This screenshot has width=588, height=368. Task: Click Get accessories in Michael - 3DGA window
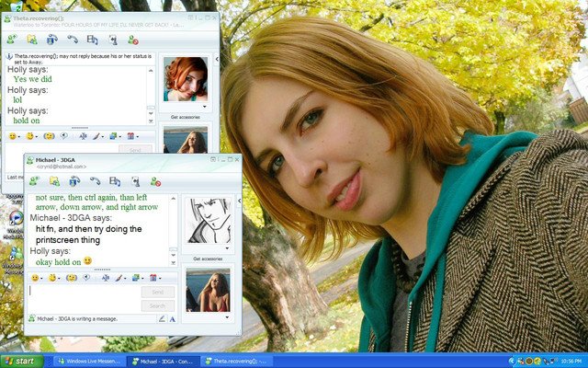pyautogui.click(x=208, y=259)
